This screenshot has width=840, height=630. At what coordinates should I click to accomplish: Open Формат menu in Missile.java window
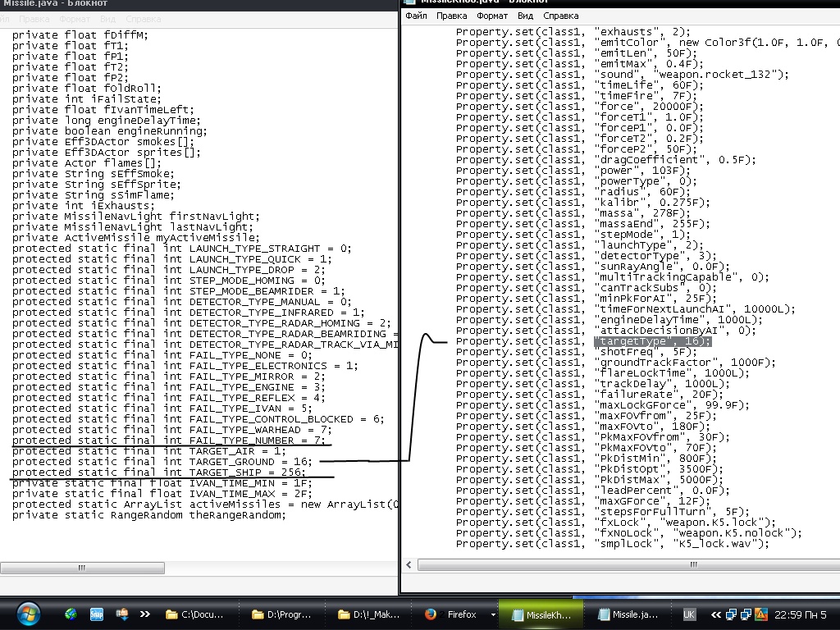tap(75, 19)
